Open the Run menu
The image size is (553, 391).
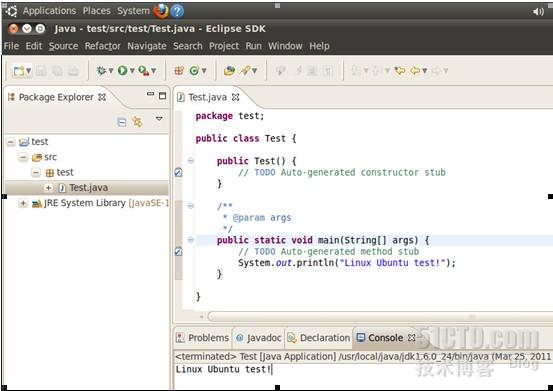(x=254, y=46)
